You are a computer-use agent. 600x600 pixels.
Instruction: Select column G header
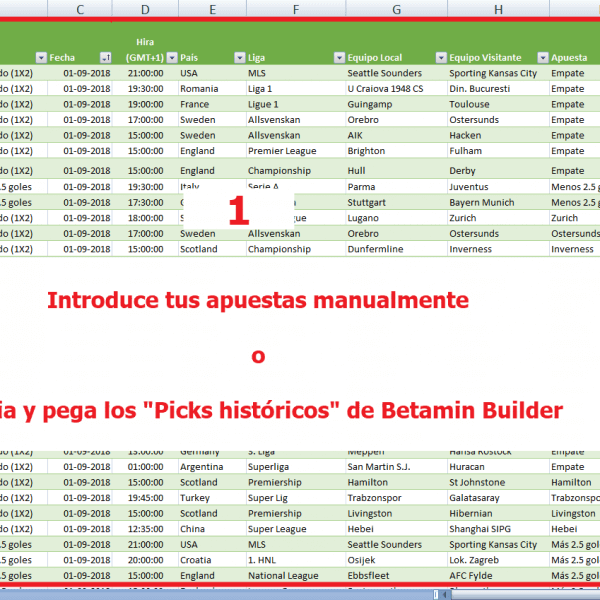[x=396, y=9]
